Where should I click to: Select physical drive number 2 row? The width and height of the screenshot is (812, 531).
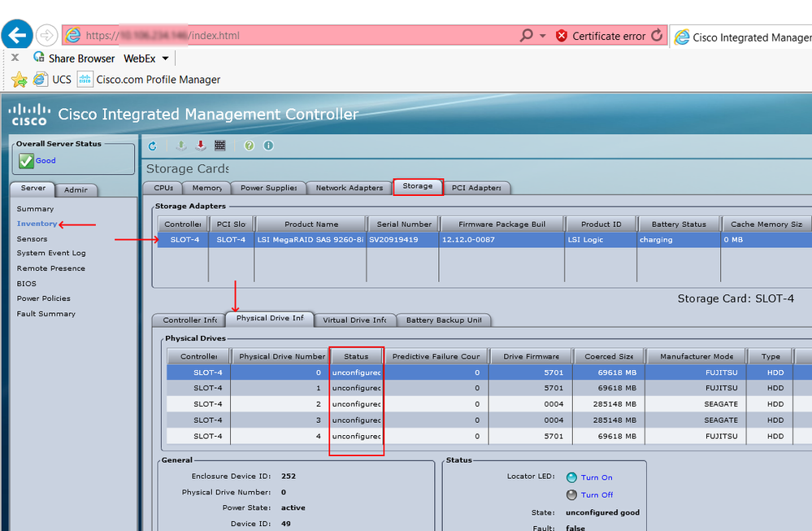(x=489, y=404)
